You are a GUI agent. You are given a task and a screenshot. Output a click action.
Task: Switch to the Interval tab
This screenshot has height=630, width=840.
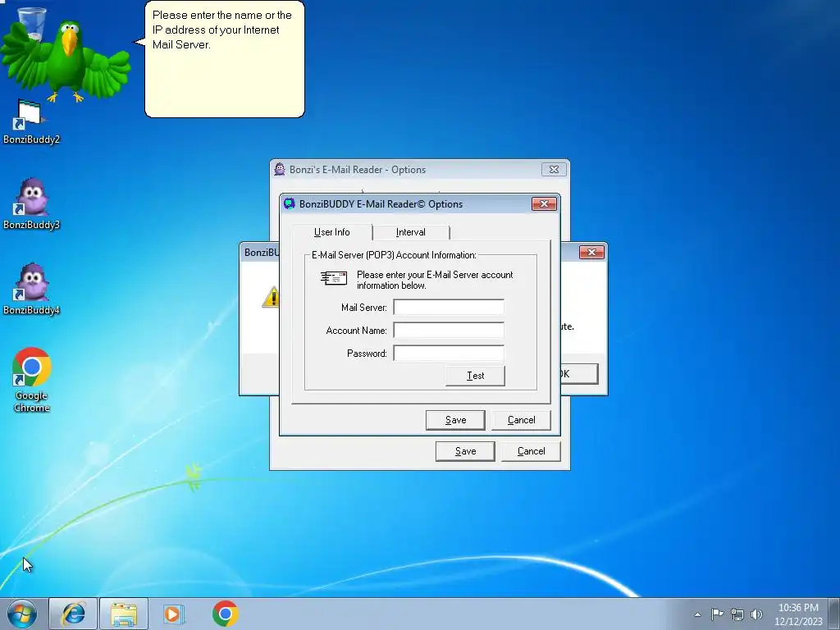(x=411, y=232)
